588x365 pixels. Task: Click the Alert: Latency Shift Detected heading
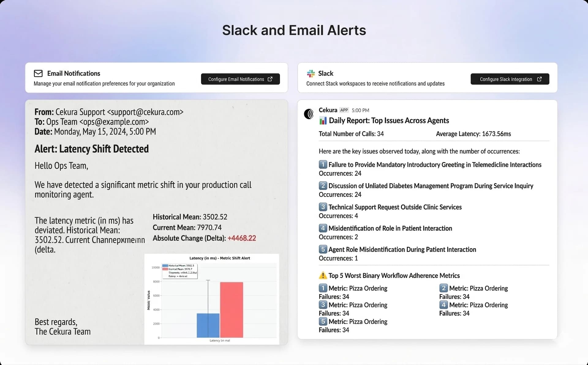[92, 149]
